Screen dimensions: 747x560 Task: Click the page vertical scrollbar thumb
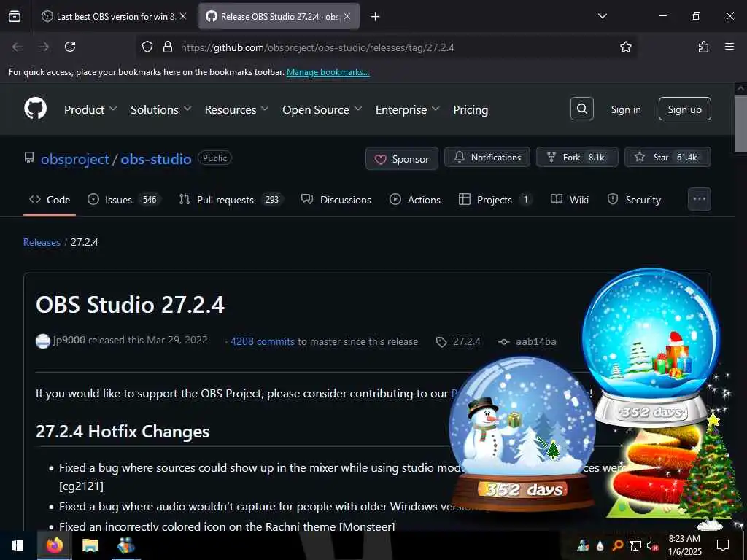pos(740,124)
